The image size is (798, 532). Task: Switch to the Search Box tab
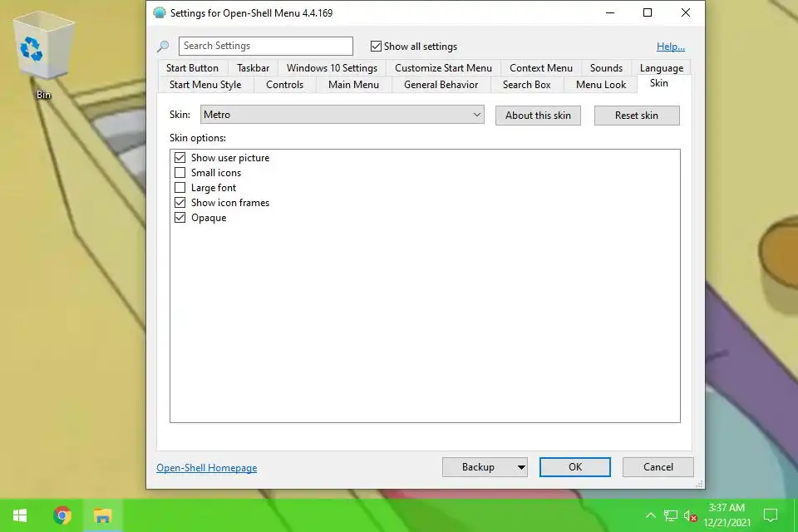[x=527, y=85]
